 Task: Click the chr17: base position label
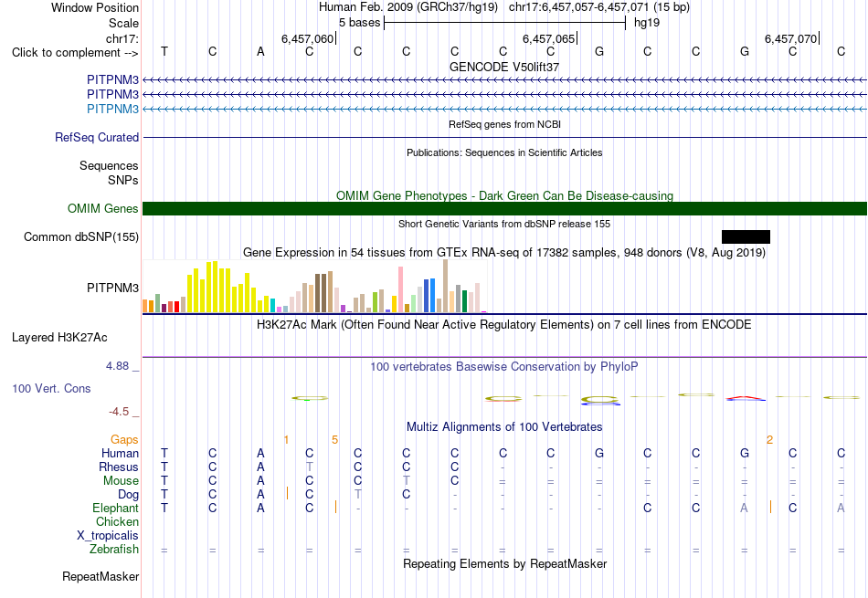pyautogui.click(x=122, y=38)
